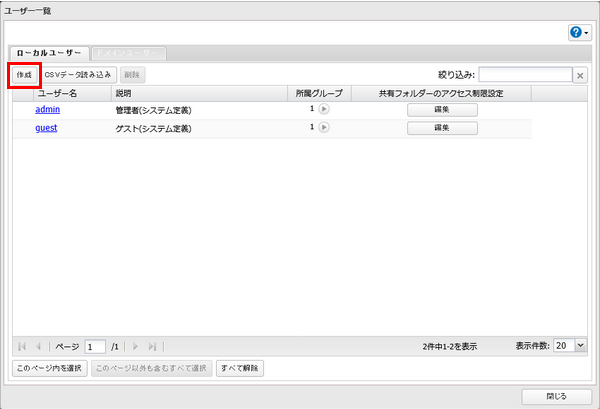Go to the previous page icon
Image resolution: width=600 pixels, height=409 pixels.
[x=38, y=347]
